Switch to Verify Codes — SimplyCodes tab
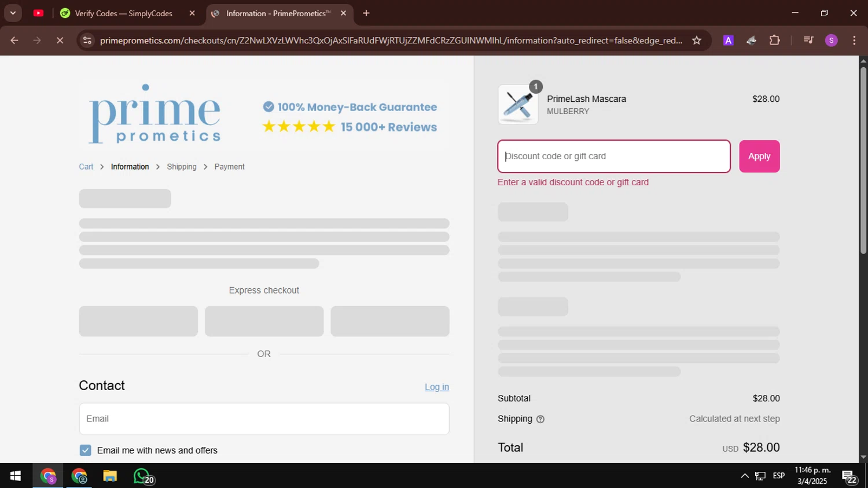 [x=123, y=13]
